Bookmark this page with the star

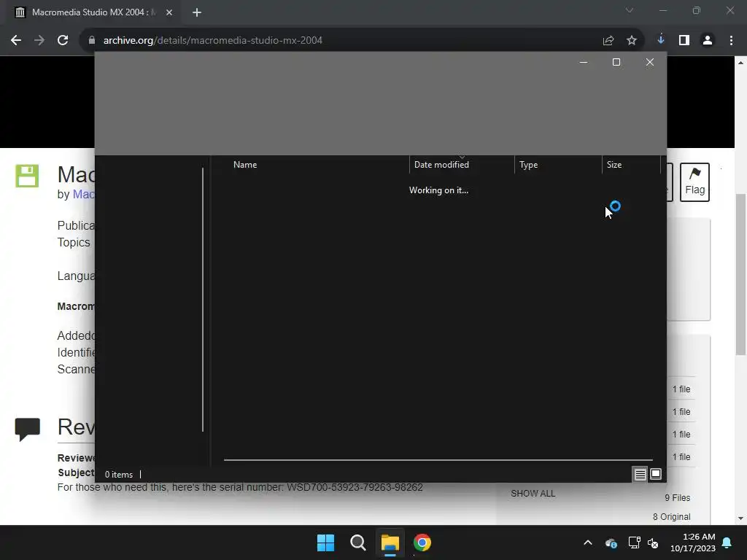coord(632,41)
